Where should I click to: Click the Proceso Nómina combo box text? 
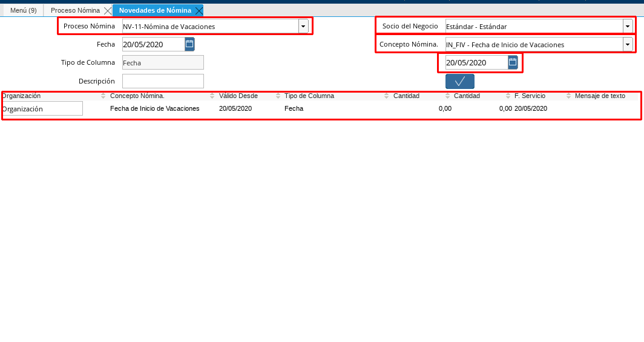210,26
